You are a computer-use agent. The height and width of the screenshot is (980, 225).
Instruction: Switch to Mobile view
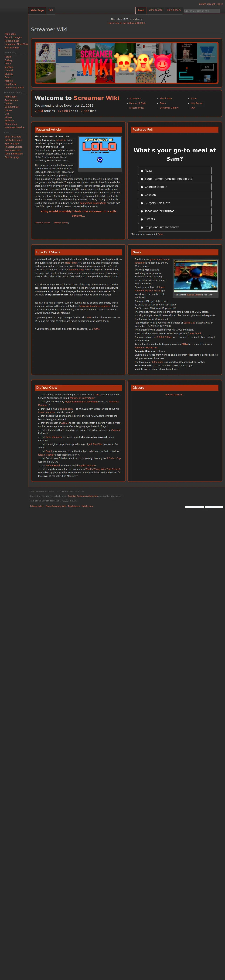(x=87, y=506)
